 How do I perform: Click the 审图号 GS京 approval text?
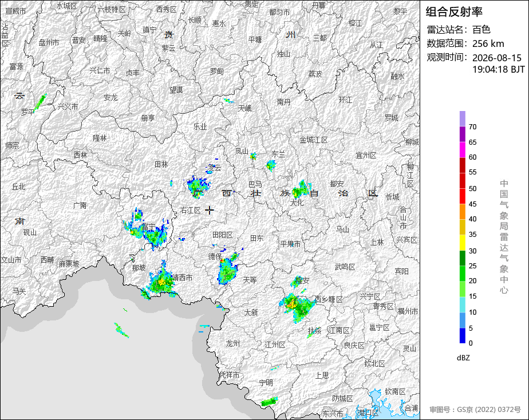(475, 410)
